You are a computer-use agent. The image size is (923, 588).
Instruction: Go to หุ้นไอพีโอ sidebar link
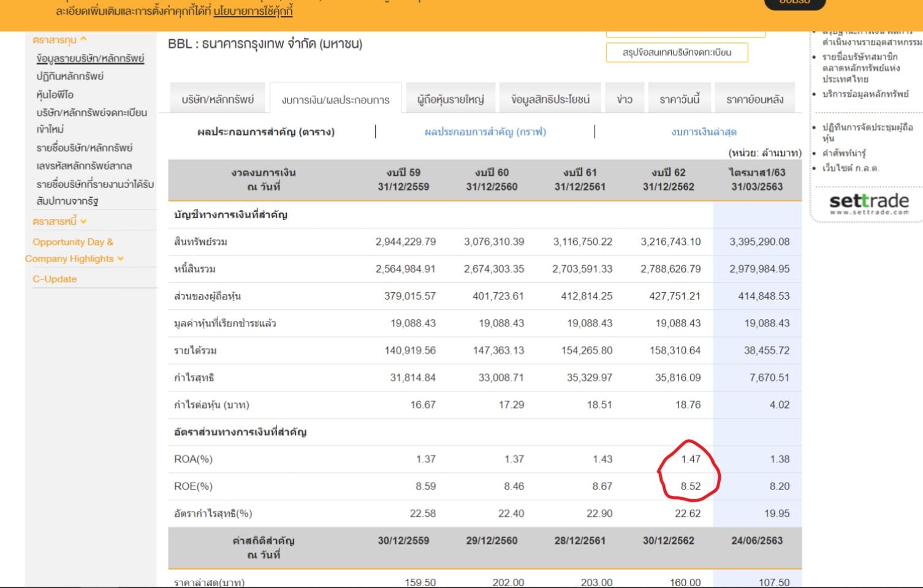(x=55, y=94)
